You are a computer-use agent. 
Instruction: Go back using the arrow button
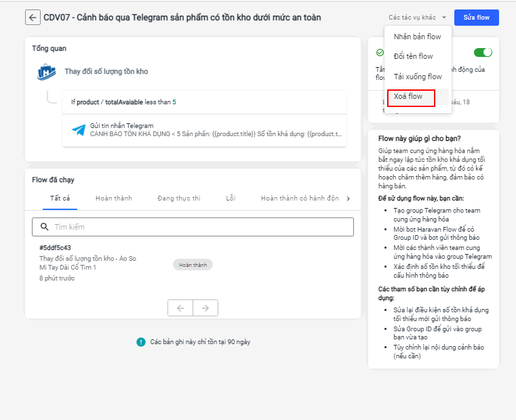tap(33, 18)
